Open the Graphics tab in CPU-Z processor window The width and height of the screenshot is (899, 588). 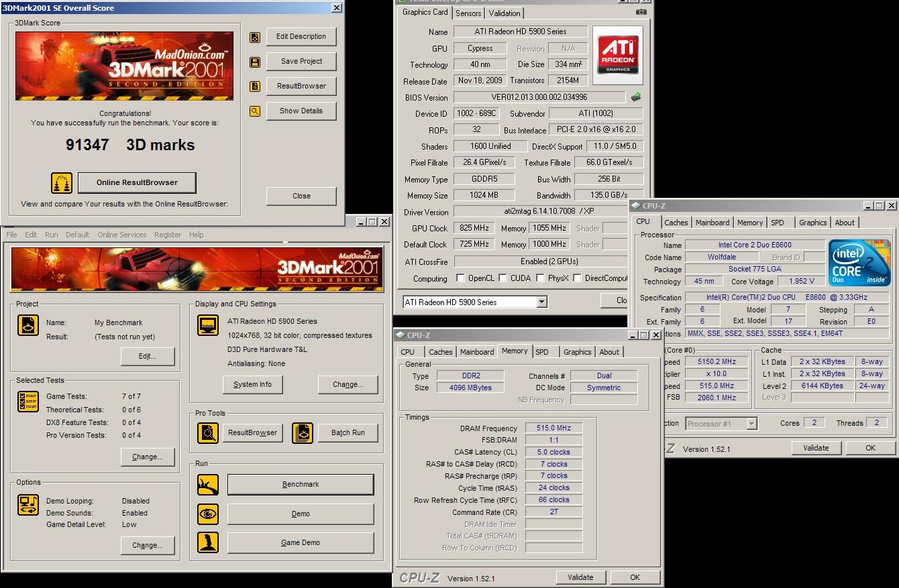point(812,223)
